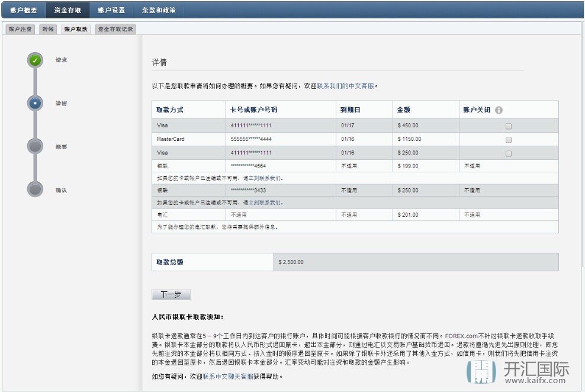Open the 条款和政策 menu
Screen dimensions: 585x392
point(159,10)
